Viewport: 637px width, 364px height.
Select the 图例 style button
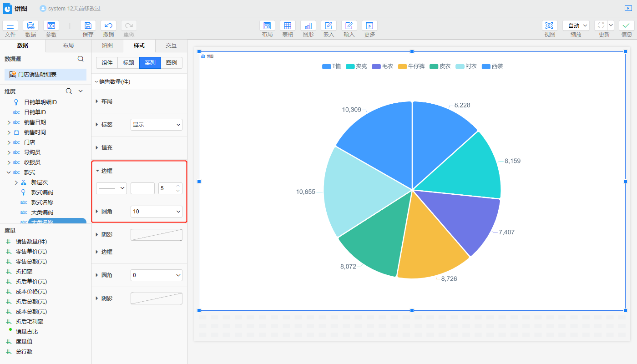tap(172, 63)
